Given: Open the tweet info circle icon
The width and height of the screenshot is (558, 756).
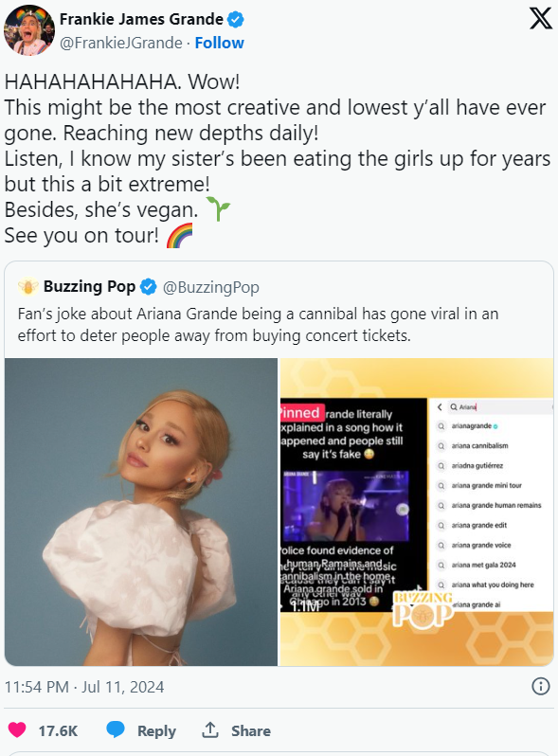Looking at the screenshot, I should [x=541, y=686].
